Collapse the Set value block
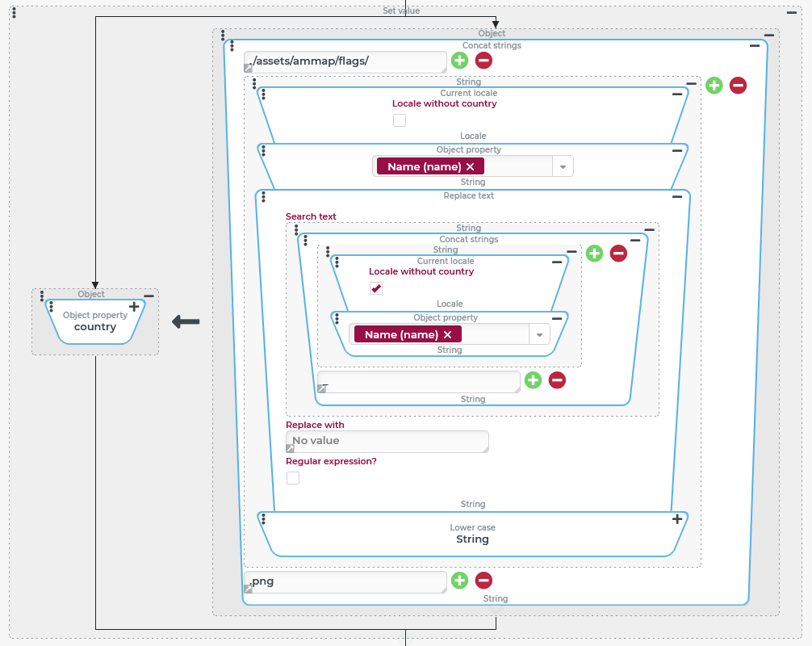 click(792, 14)
